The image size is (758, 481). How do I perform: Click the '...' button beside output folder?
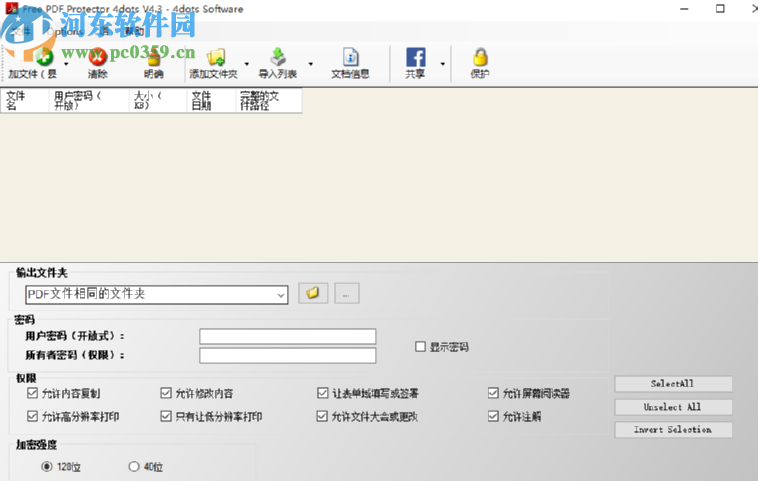(347, 293)
